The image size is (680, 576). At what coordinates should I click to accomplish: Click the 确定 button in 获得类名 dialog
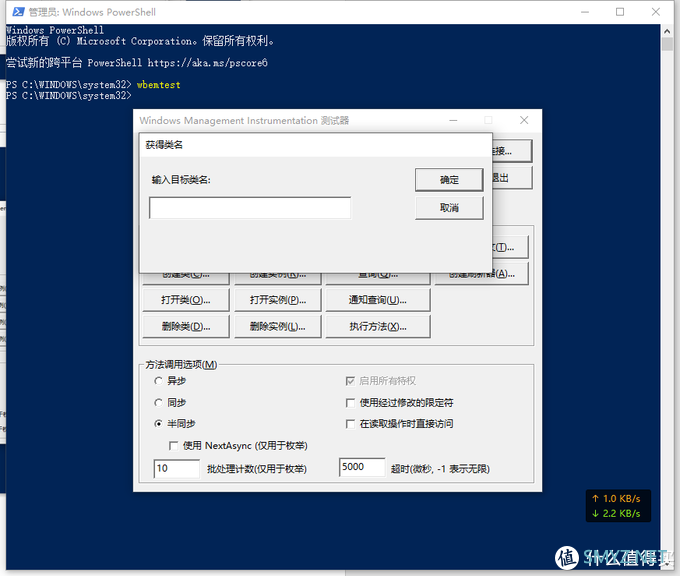point(449,180)
